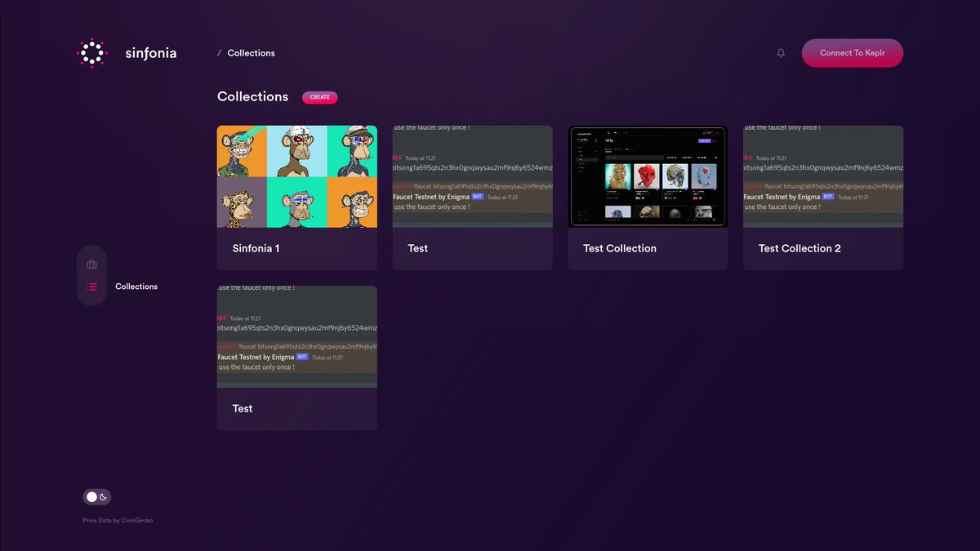Click the Sinfonia dotted logo icon

(x=91, y=52)
